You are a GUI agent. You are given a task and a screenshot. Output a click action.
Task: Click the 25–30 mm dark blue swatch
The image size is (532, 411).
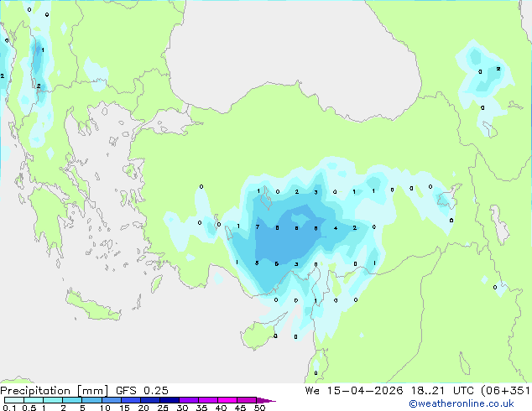tap(169, 400)
